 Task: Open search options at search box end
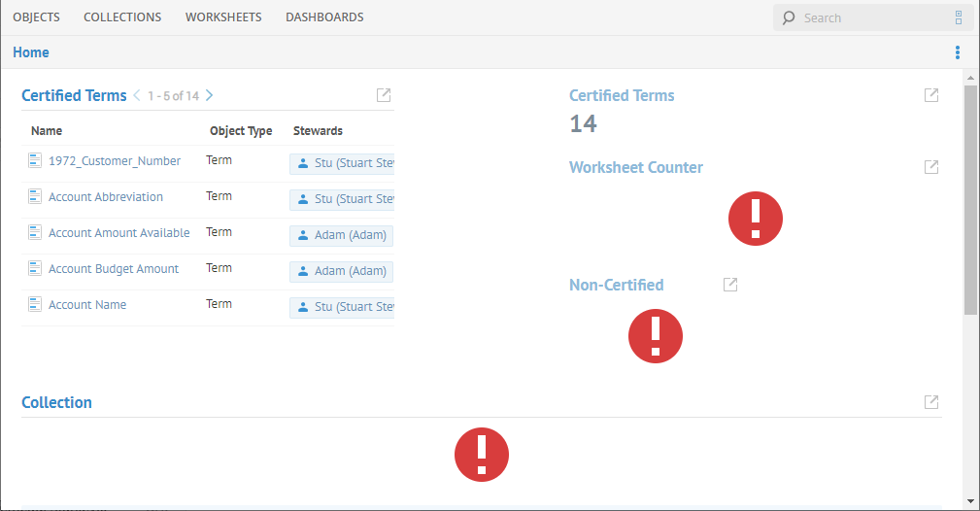[958, 17]
